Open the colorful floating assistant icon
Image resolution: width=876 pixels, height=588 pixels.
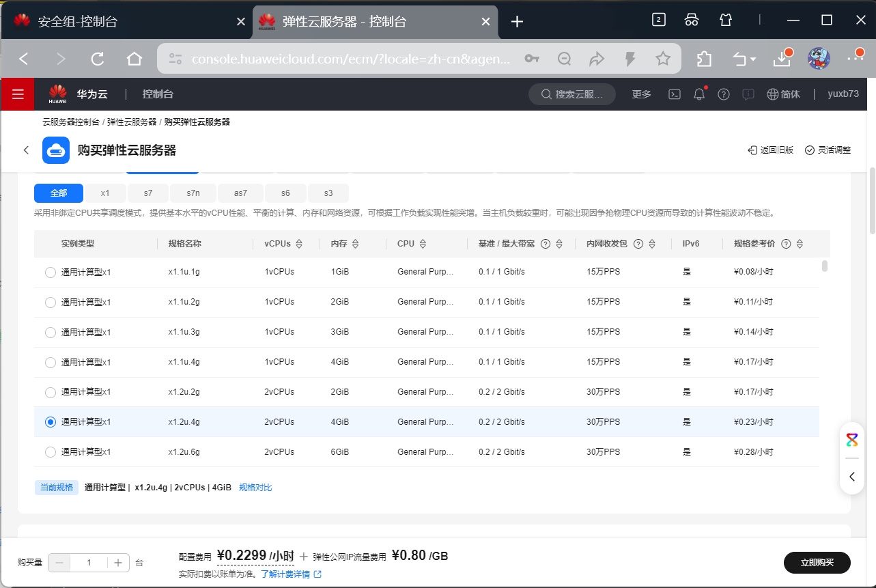tap(852, 440)
